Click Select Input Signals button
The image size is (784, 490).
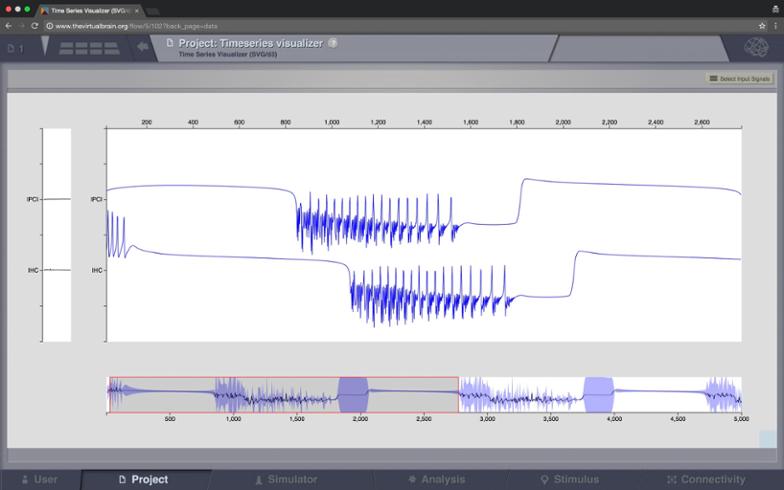739,78
